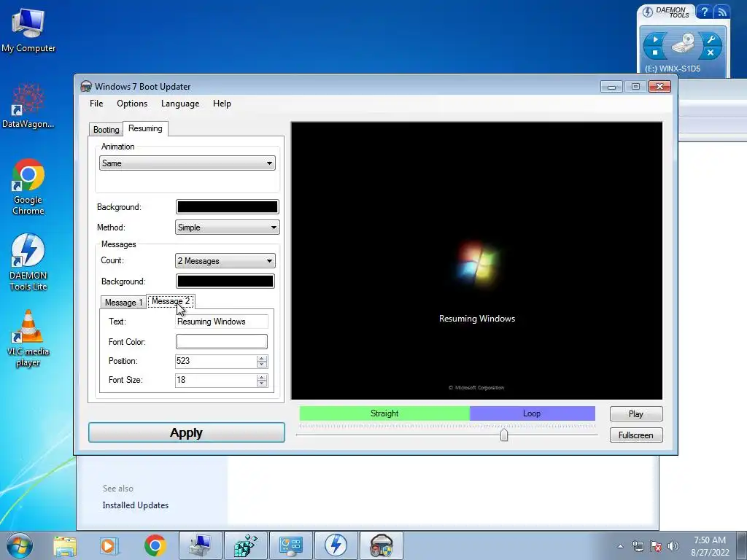Switch to the Control Panel taskbar button

[290, 545]
